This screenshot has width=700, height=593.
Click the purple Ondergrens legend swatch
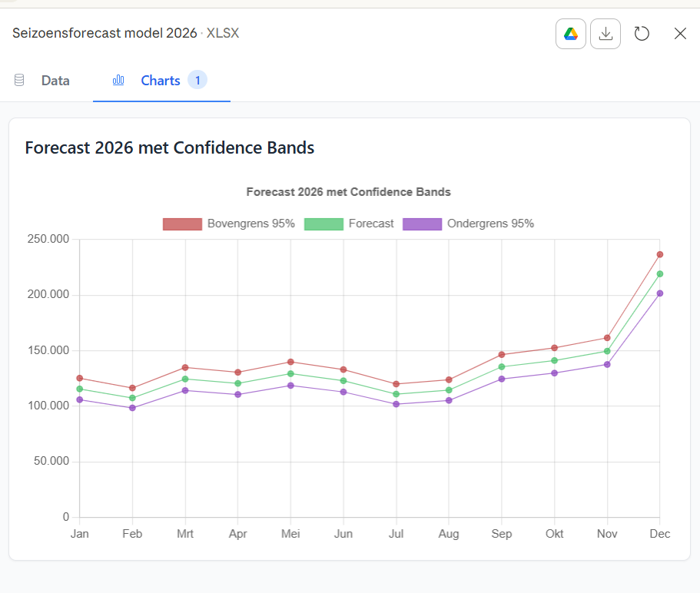click(422, 224)
